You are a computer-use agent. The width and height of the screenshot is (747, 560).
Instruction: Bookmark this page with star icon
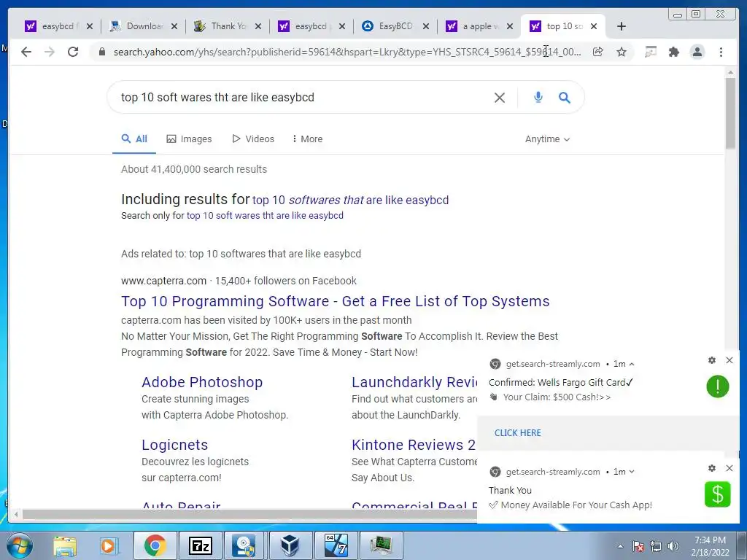pyautogui.click(x=622, y=52)
